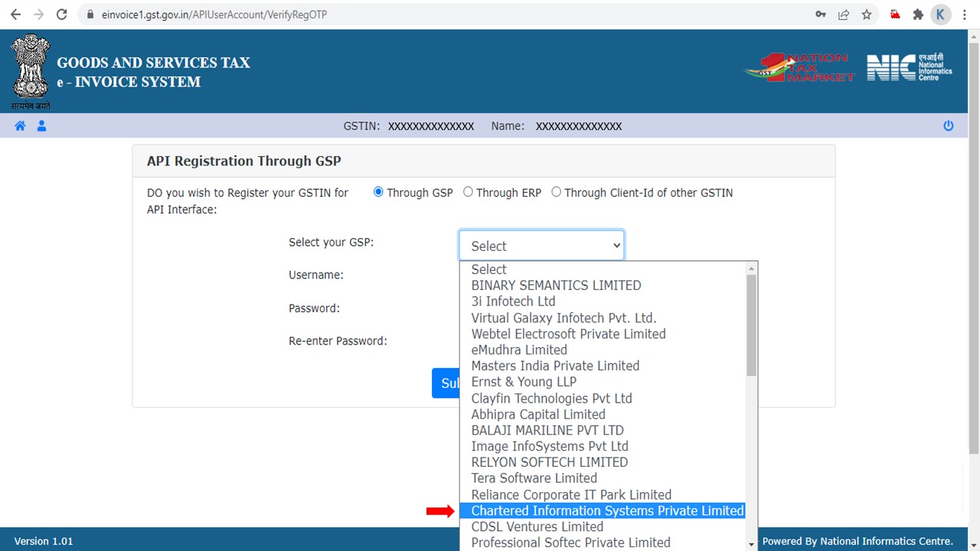Choose BALAJI MARILINE PVT LTD

click(x=603, y=430)
